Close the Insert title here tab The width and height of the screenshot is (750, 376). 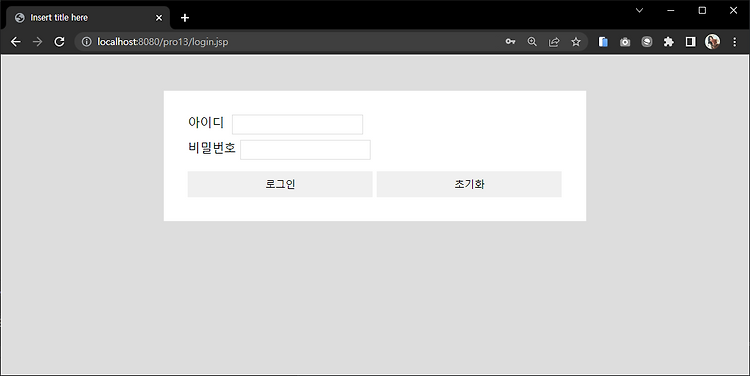pyautogui.click(x=159, y=18)
